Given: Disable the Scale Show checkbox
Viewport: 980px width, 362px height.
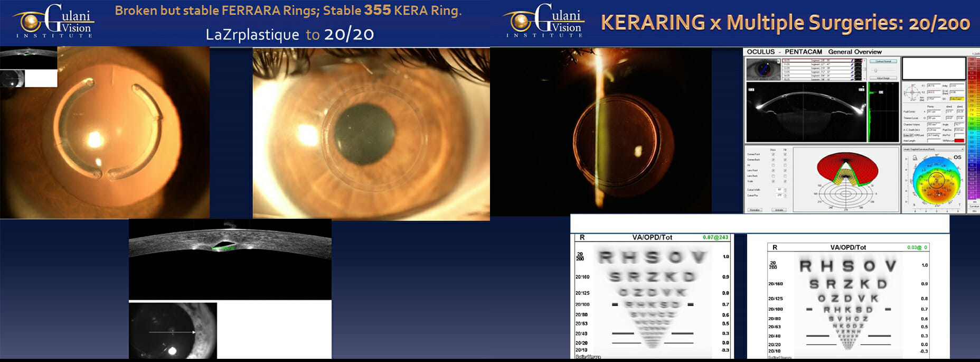Looking at the screenshot, I should point(773,181).
